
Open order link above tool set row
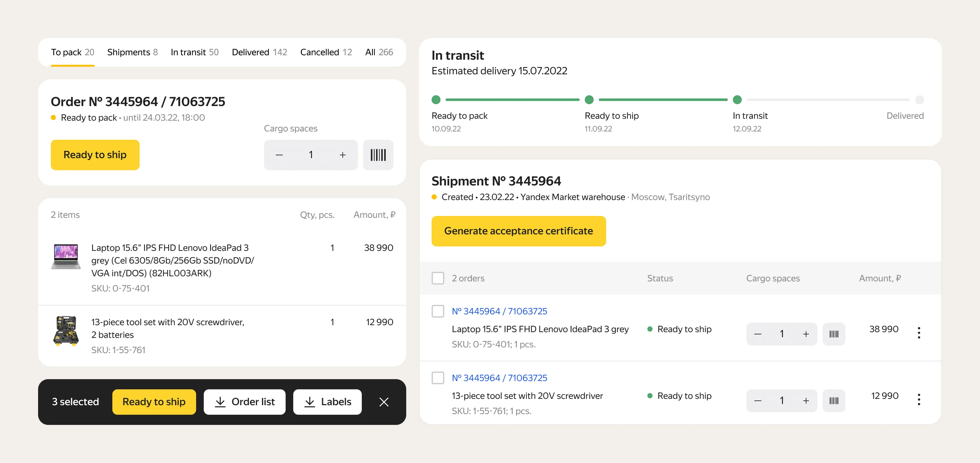(x=500, y=378)
